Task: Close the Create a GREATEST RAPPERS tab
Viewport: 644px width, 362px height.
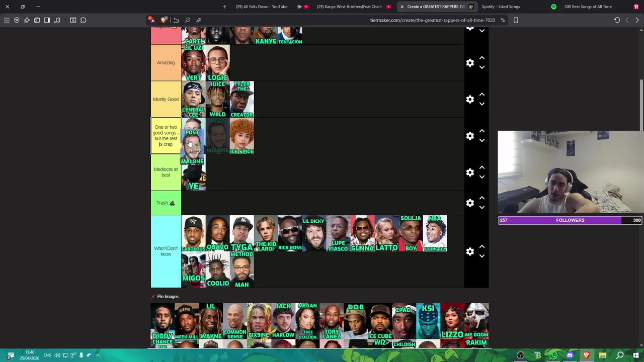Action: (402, 7)
